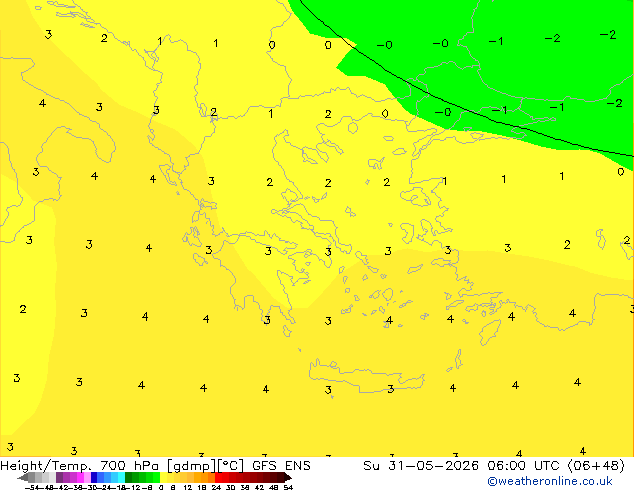Click the legend value label 12
The width and height of the screenshot is (634, 490).
tap(188, 487)
